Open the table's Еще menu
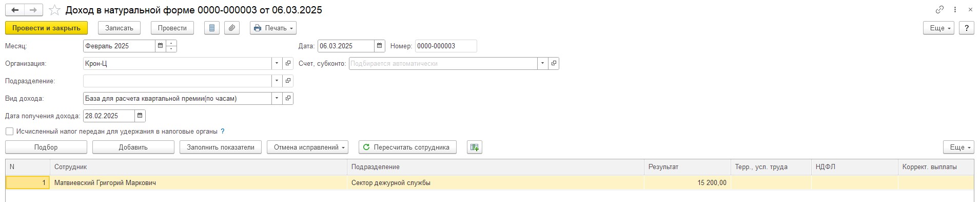980x202 pixels. coord(958,147)
